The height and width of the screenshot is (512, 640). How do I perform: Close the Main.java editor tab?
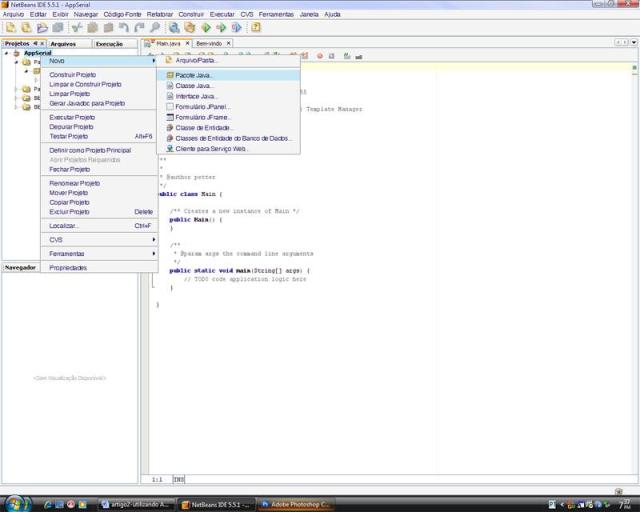(187, 44)
